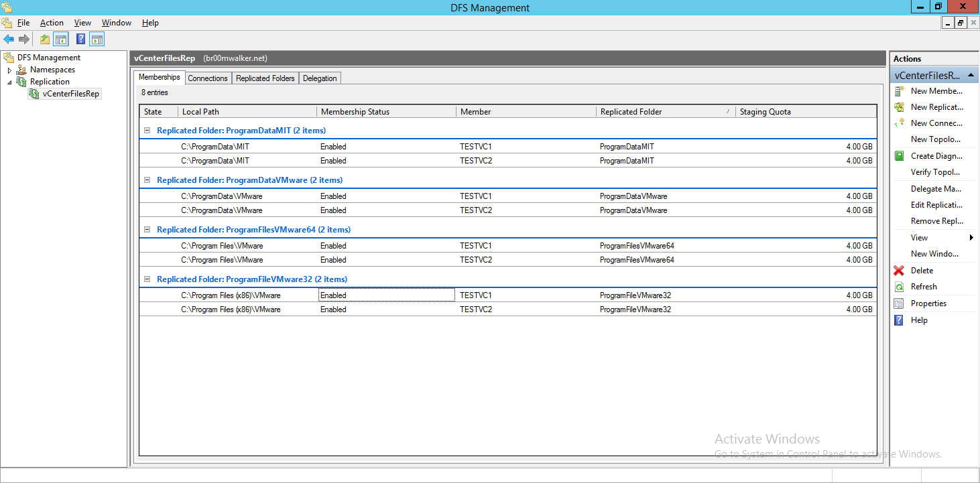Image resolution: width=980 pixels, height=483 pixels.
Task: Select the vCenterFilesRep tree node
Action: coord(70,94)
